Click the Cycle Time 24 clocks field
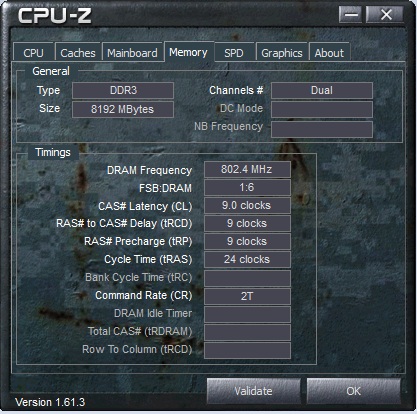This screenshot has height=414, width=417. (247, 259)
